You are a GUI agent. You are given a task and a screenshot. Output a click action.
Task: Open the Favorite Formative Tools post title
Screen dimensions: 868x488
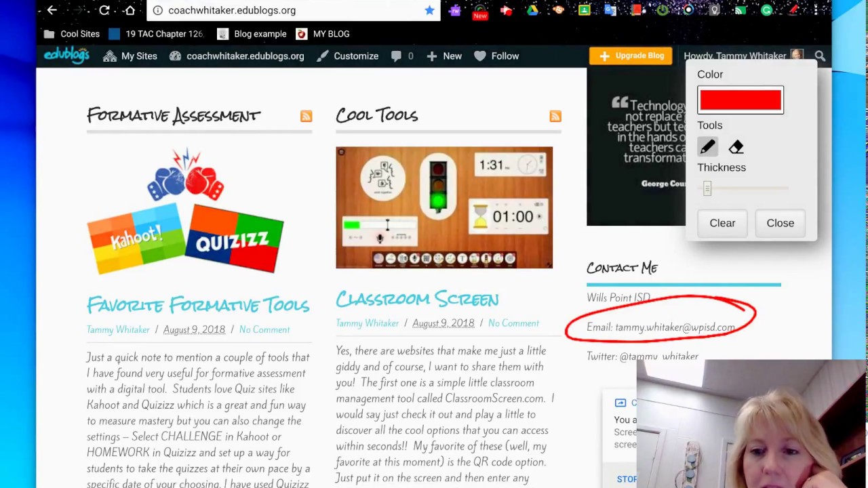[198, 305]
